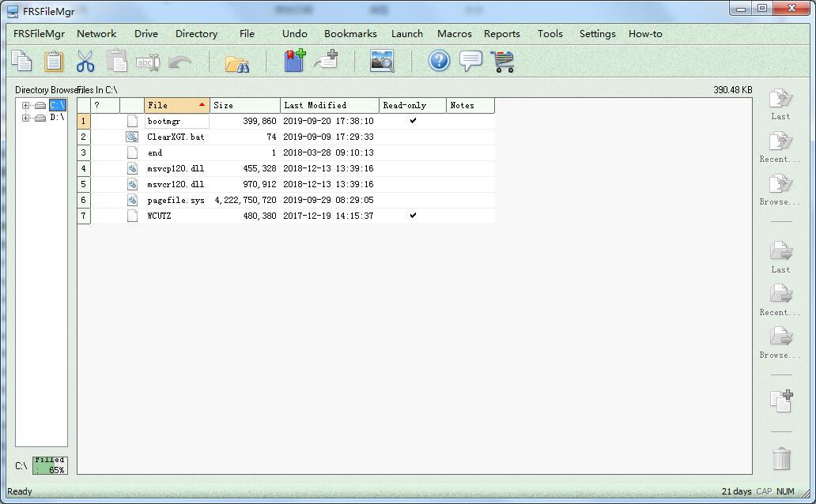816x504 pixels.
Task: Select the msvcr120.dll file name
Action: pos(176,184)
